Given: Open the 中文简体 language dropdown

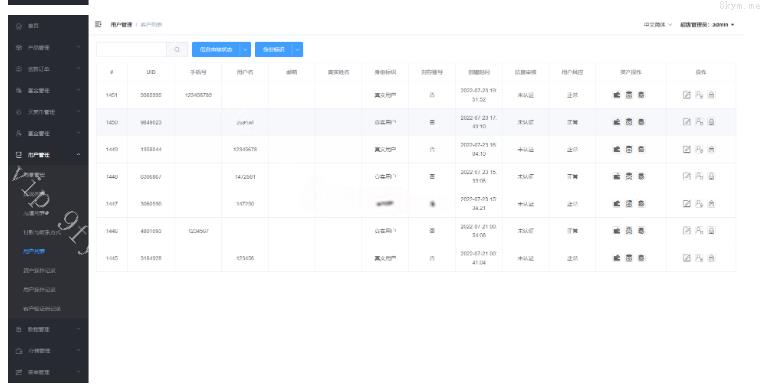Looking at the screenshot, I should pyautogui.click(x=657, y=24).
